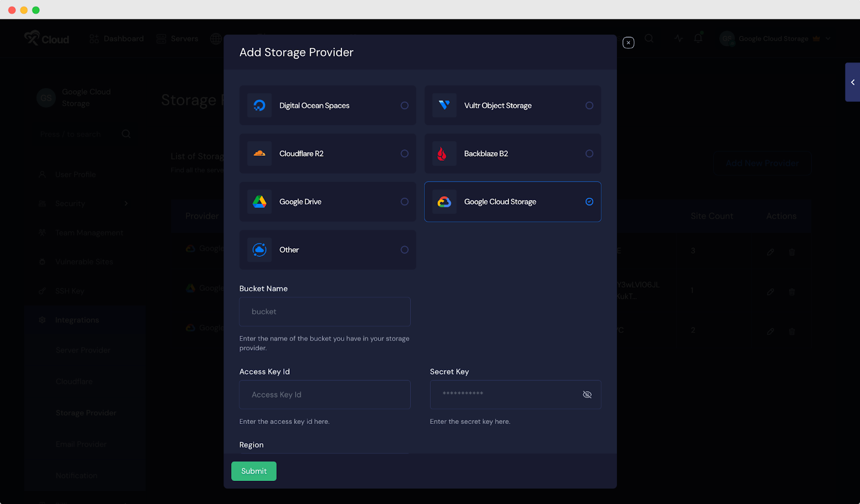Select the Google Cloud Storage radio button
860x504 pixels.
[x=589, y=201]
